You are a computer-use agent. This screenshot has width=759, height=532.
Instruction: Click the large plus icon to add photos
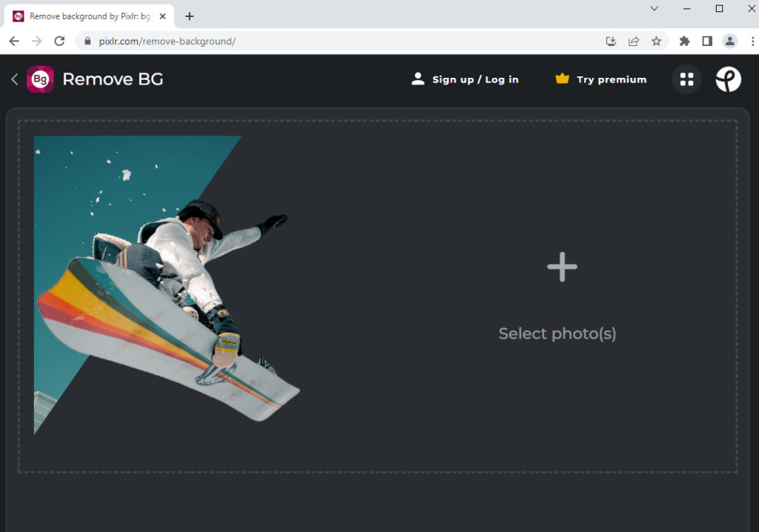(562, 267)
